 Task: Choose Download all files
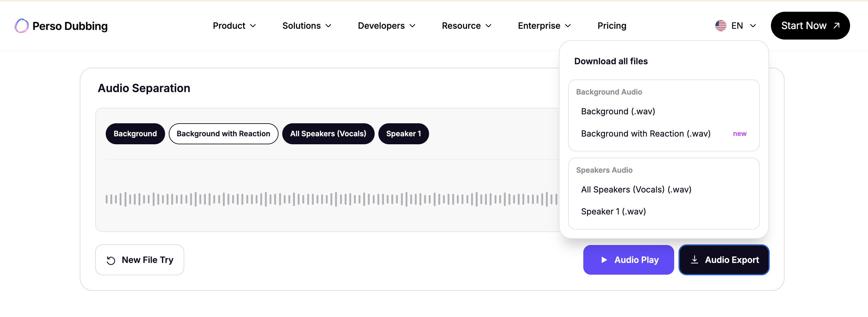click(611, 61)
